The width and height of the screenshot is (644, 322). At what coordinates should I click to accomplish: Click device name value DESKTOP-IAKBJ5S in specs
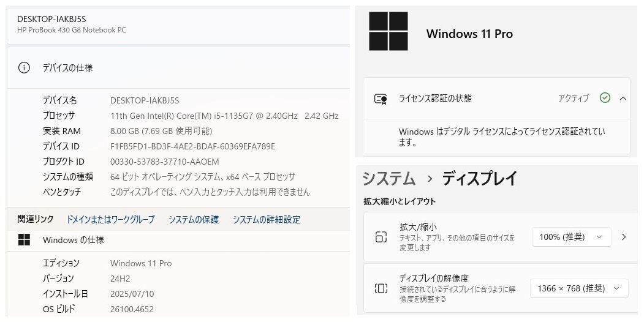pos(145,100)
